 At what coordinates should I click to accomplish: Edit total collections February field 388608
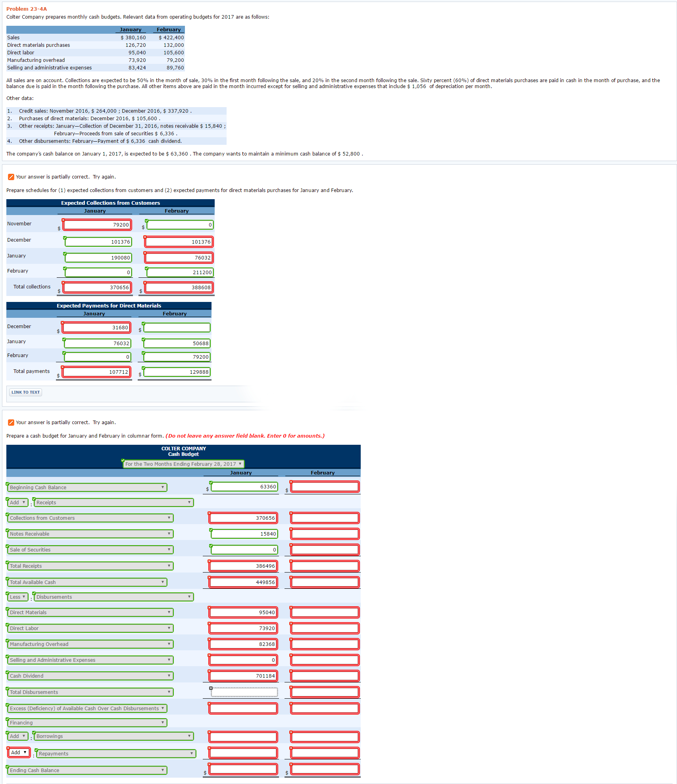[x=179, y=287]
